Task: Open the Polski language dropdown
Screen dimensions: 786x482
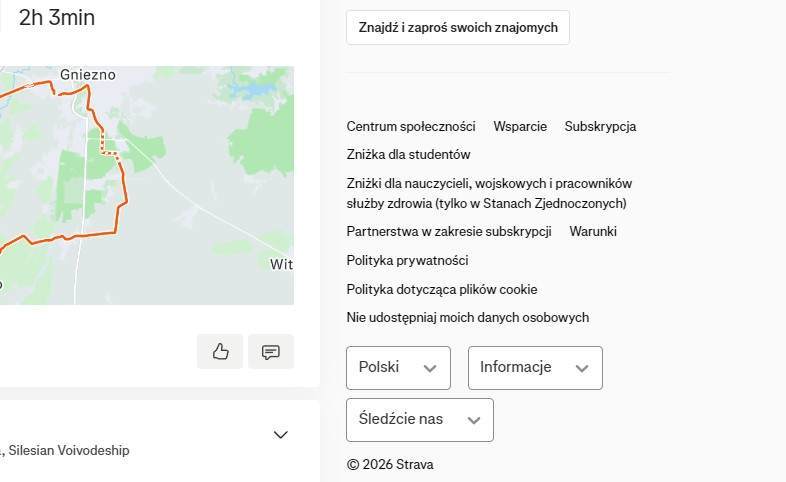Action: click(x=398, y=368)
